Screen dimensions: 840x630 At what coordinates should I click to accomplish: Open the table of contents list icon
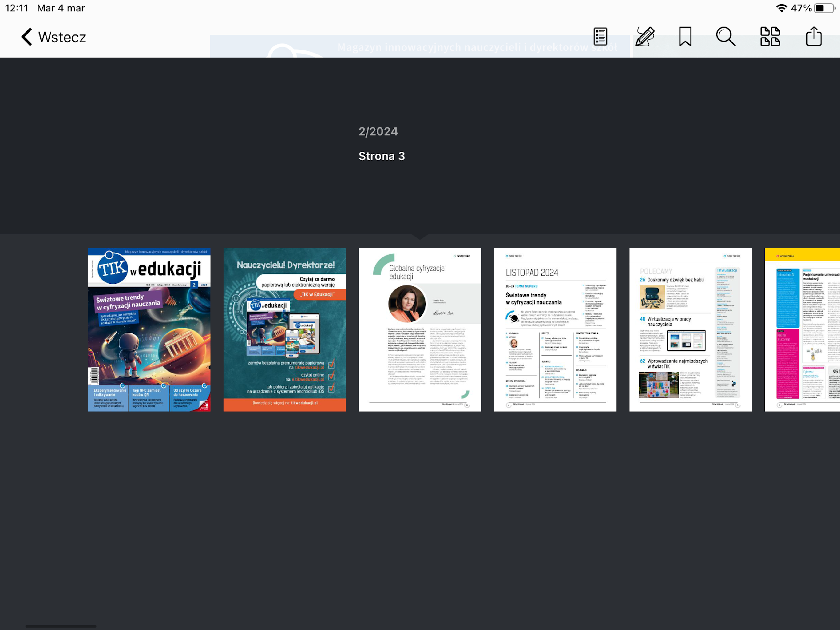click(x=600, y=37)
